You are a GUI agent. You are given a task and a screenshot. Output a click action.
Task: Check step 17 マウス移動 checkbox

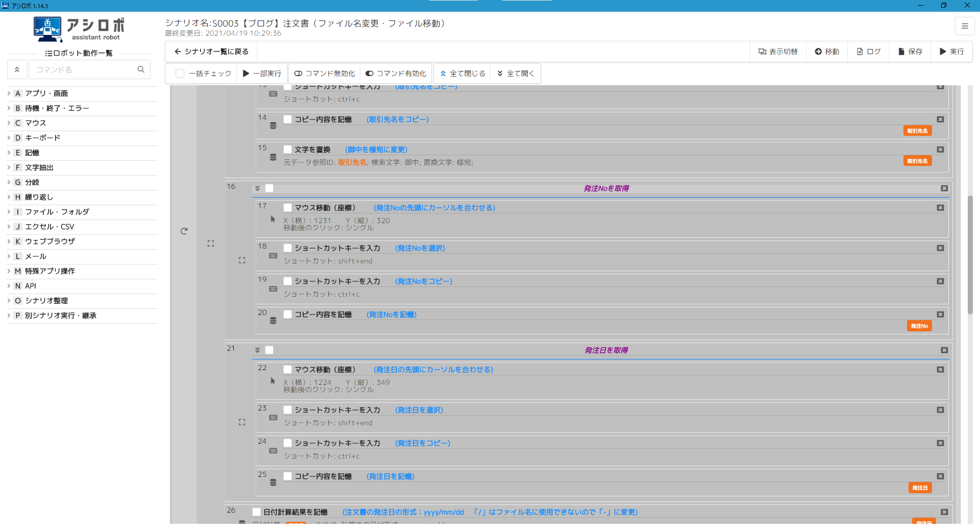[x=288, y=208]
